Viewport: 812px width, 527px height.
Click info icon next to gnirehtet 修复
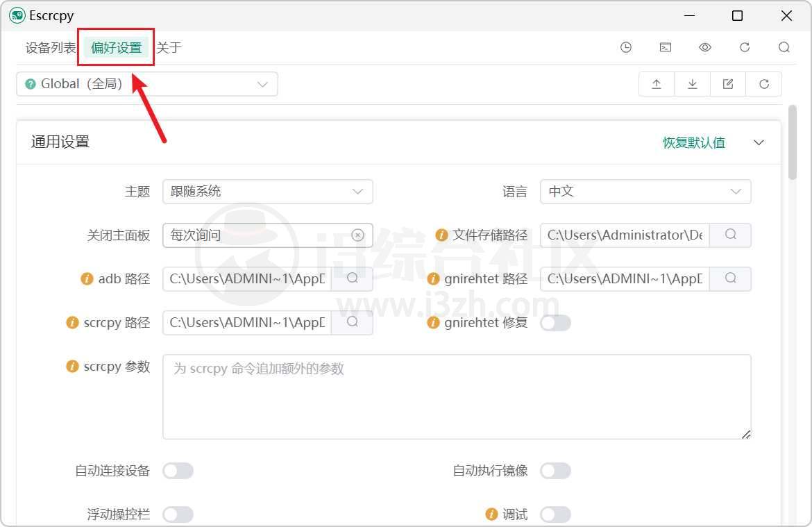(433, 322)
